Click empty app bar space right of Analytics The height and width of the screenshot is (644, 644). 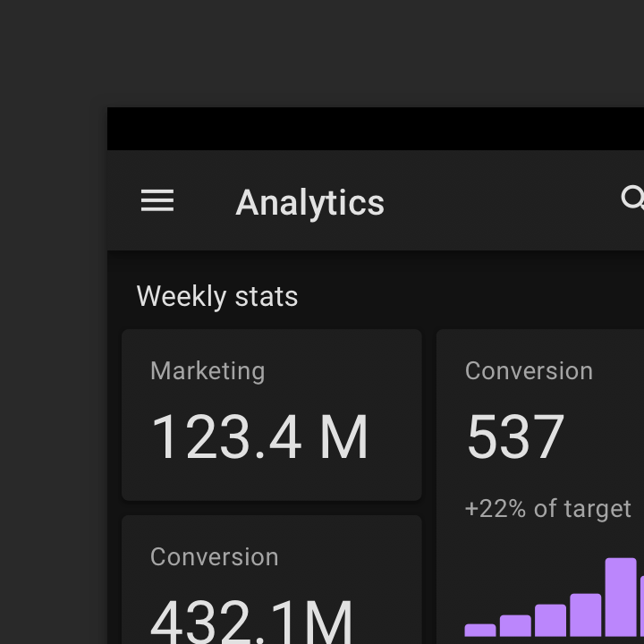(501, 201)
